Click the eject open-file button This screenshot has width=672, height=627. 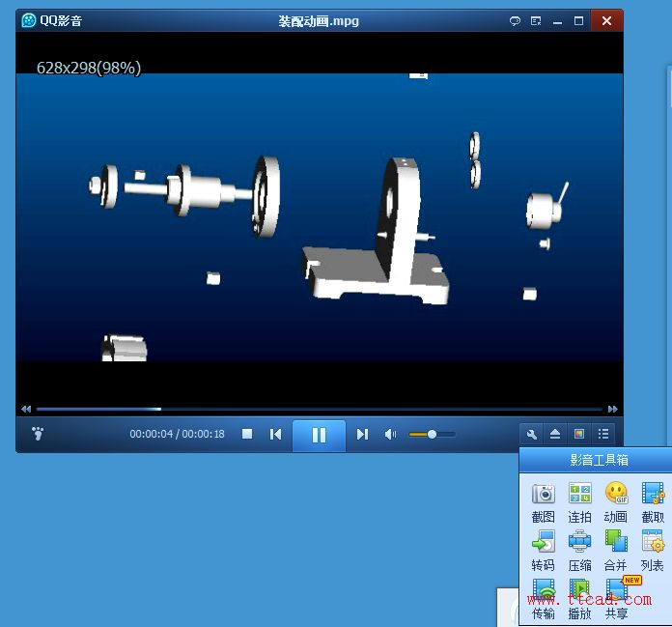[x=555, y=434]
